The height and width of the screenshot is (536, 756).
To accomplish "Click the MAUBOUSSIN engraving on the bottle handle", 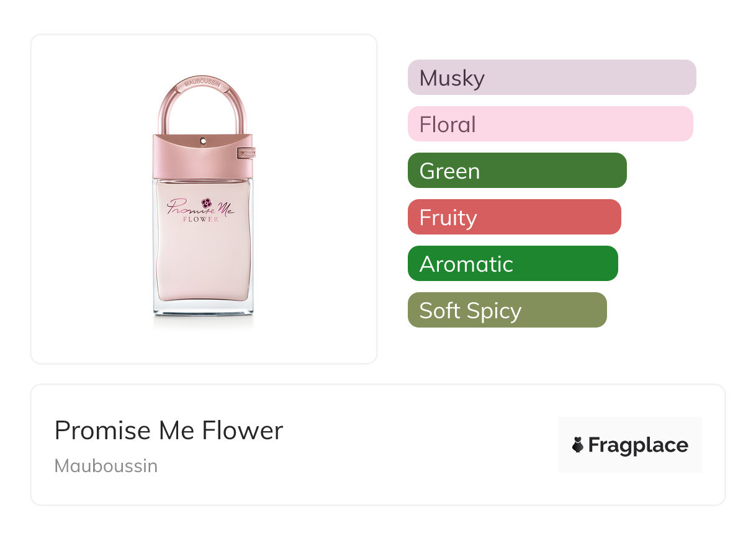I will pyautogui.click(x=202, y=82).
